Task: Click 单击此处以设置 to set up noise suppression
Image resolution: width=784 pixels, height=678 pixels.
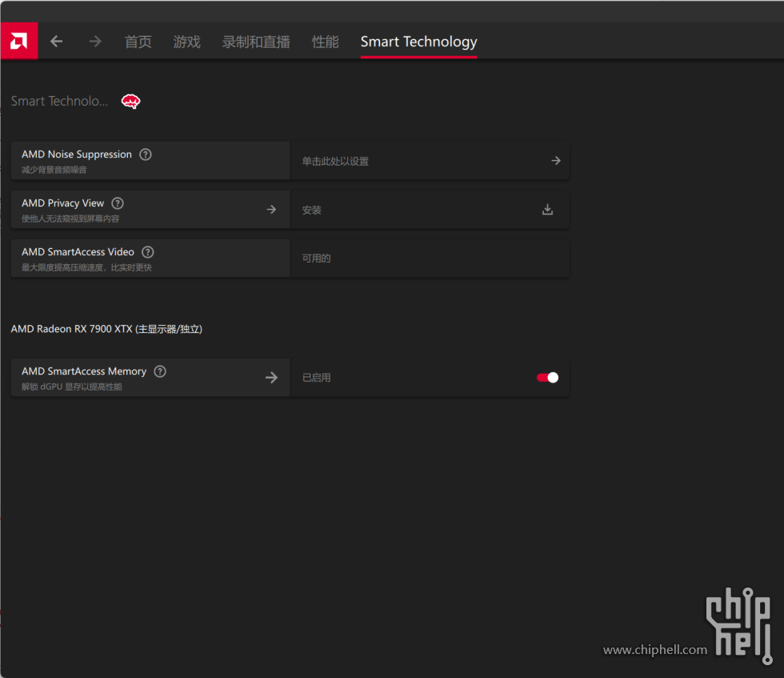Action: (x=335, y=161)
